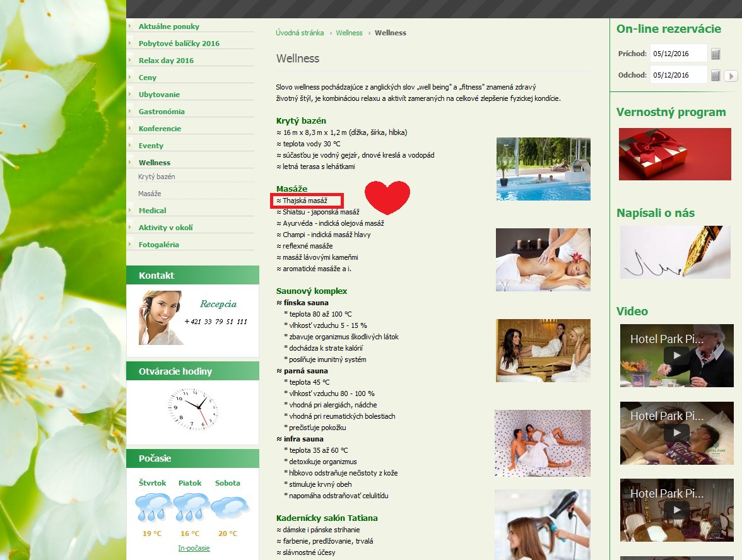Expand the Gastronómia menu section
Screen dimensions: 742x560
pos(162,112)
